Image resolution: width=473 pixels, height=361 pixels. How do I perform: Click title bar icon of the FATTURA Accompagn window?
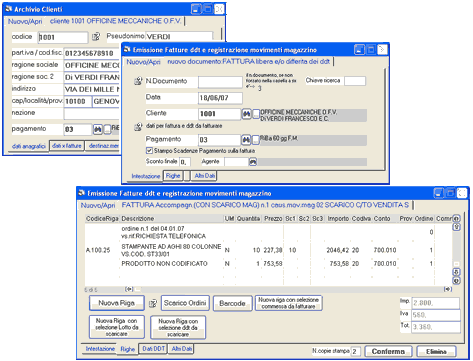click(x=82, y=193)
